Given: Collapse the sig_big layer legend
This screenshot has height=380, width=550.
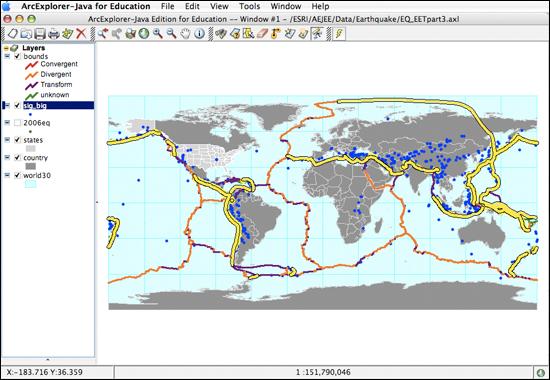Looking at the screenshot, I should [x=7, y=105].
